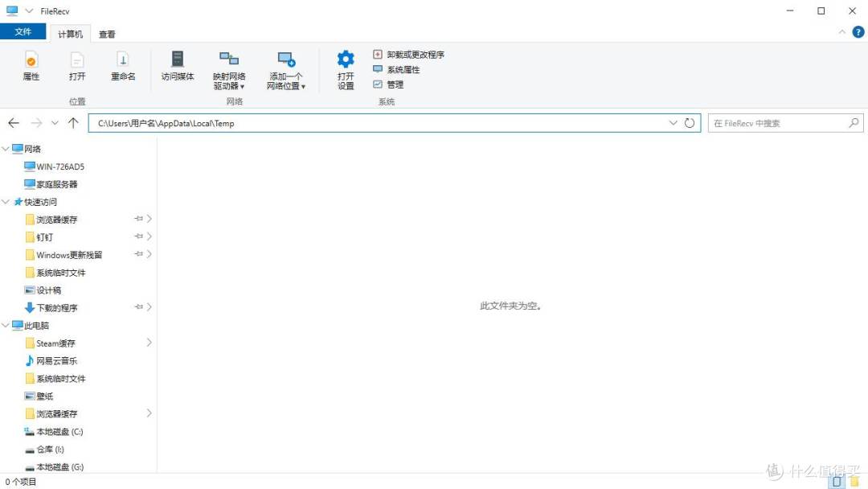Select the 重命名 rename icon
The image size is (868, 489).
coord(123,66)
